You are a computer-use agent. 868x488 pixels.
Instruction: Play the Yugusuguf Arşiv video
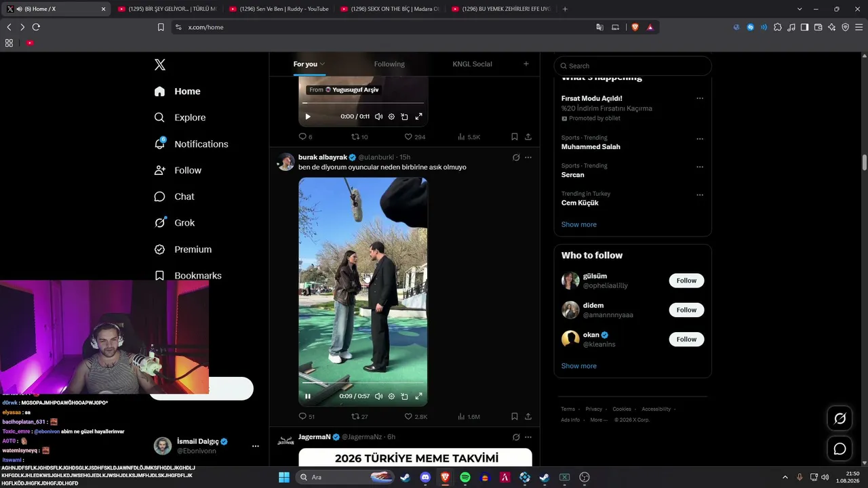308,117
